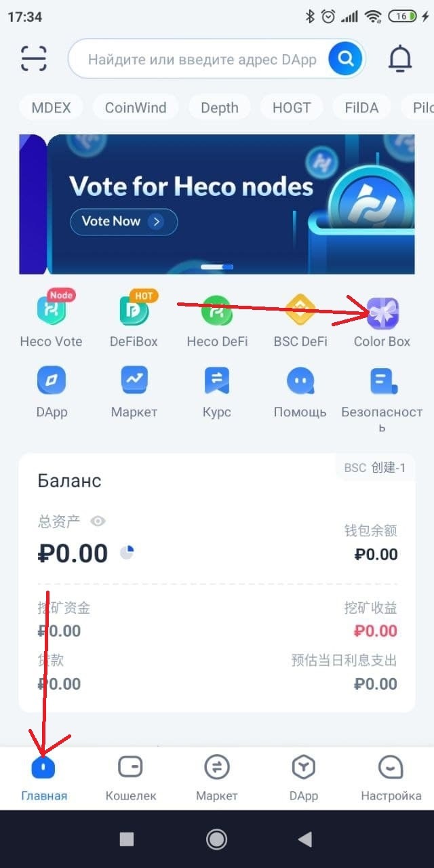Open Color Box gift icon
The width and height of the screenshot is (434, 868).
click(x=382, y=311)
